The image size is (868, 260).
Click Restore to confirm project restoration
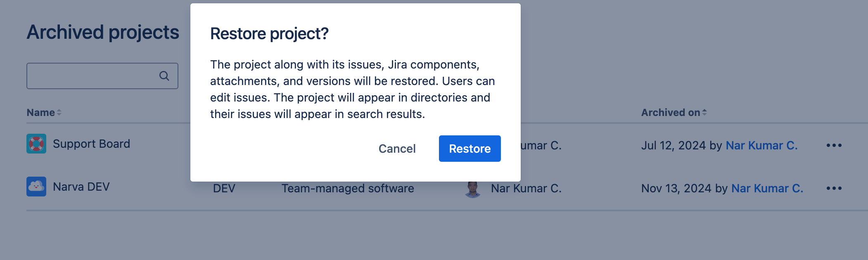click(x=470, y=149)
